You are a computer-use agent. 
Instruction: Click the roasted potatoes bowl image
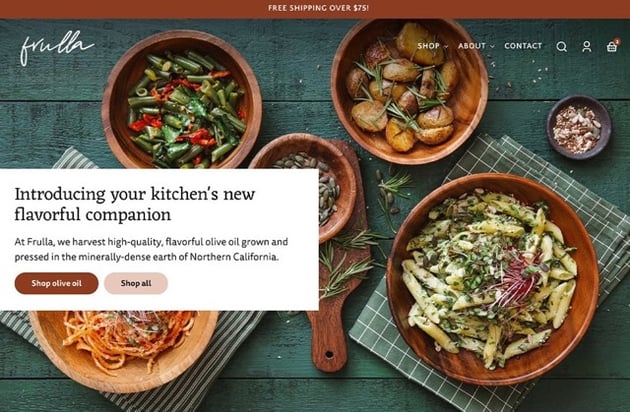(x=409, y=92)
